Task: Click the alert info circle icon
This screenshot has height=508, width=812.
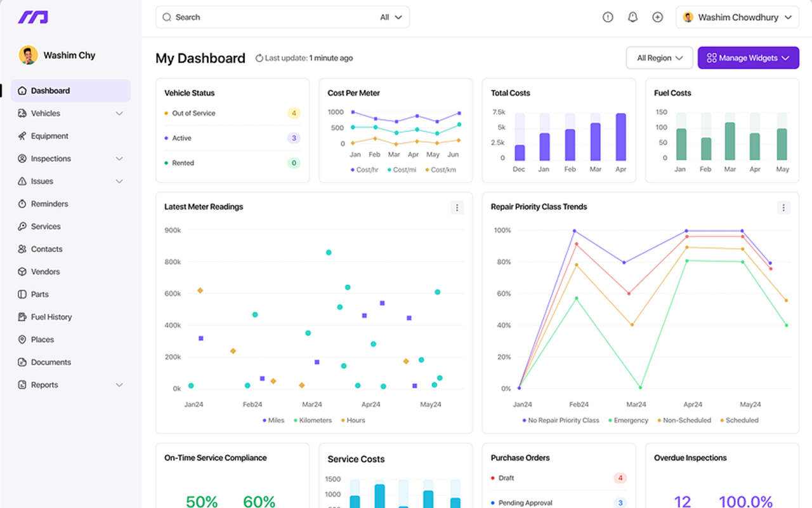Action: tap(608, 18)
